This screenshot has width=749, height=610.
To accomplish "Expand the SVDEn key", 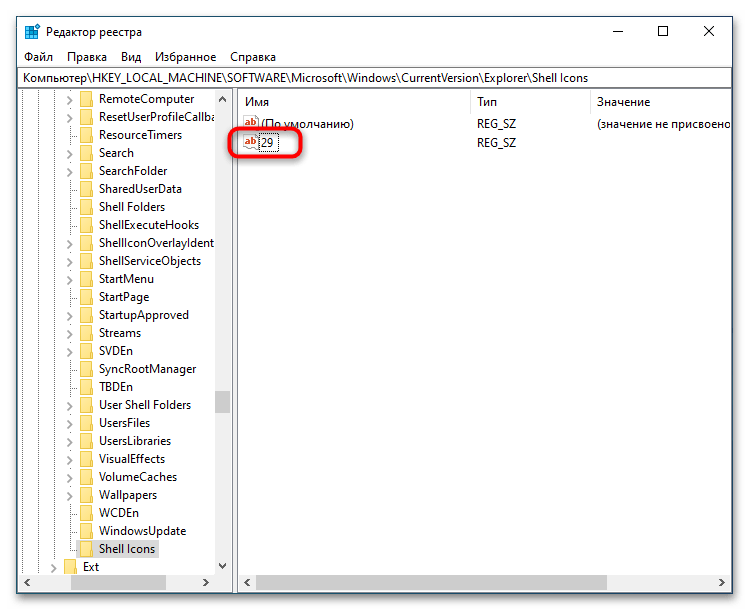I will (x=70, y=352).
